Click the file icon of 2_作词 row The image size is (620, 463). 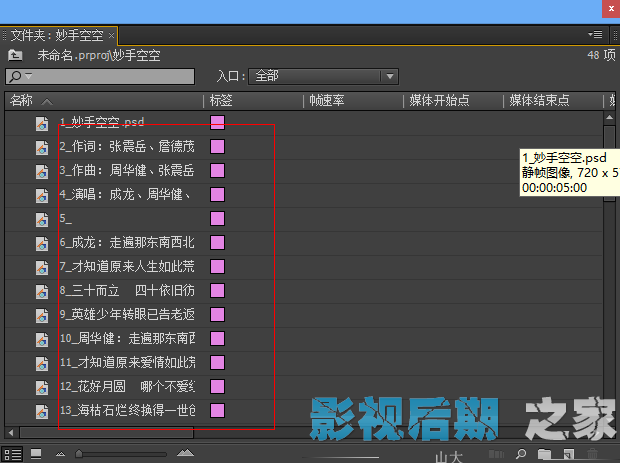click(42, 148)
